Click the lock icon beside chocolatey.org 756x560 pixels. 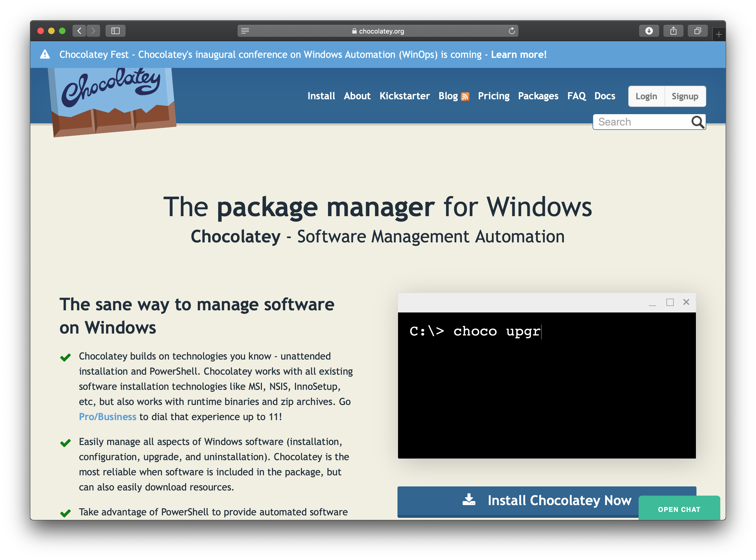click(x=354, y=31)
